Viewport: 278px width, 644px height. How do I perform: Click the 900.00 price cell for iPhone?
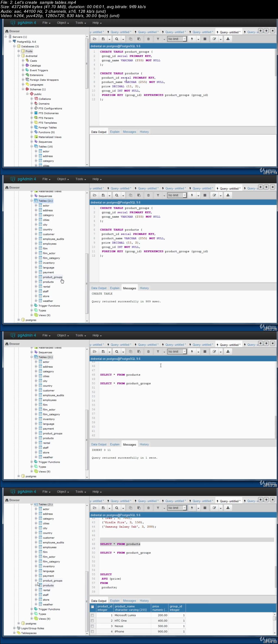[160, 631]
